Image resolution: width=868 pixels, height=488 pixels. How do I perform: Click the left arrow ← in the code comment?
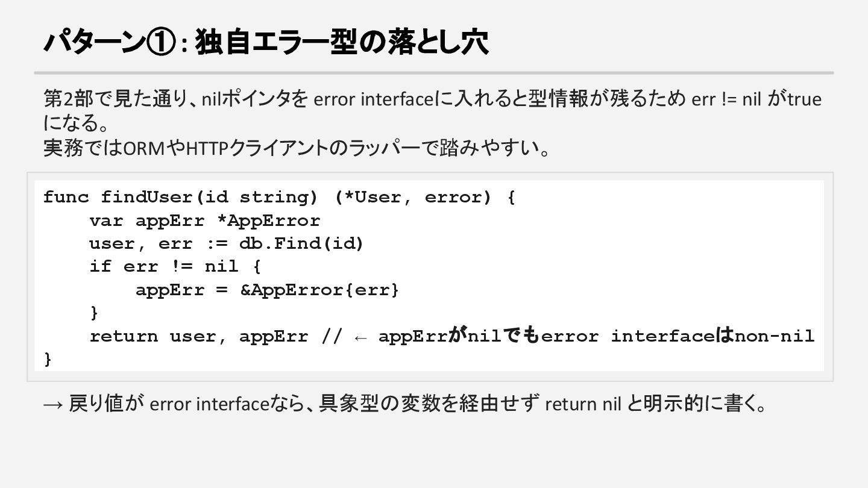click(360, 337)
